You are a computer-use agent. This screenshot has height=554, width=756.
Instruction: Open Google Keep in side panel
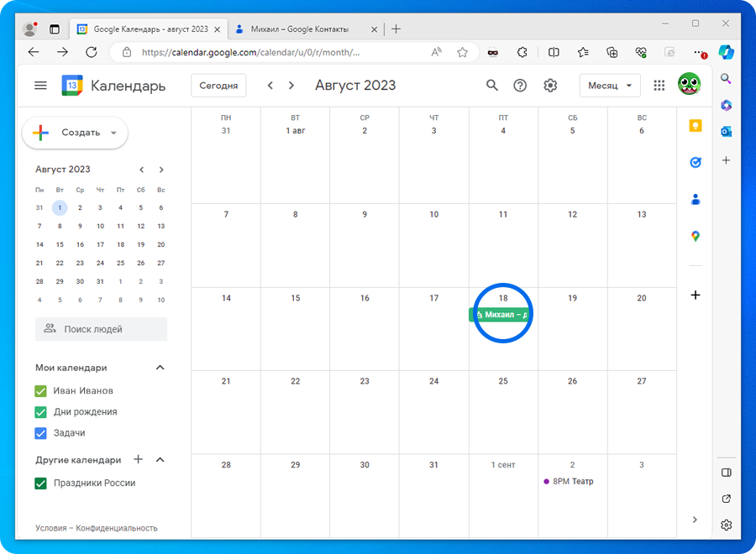695,126
